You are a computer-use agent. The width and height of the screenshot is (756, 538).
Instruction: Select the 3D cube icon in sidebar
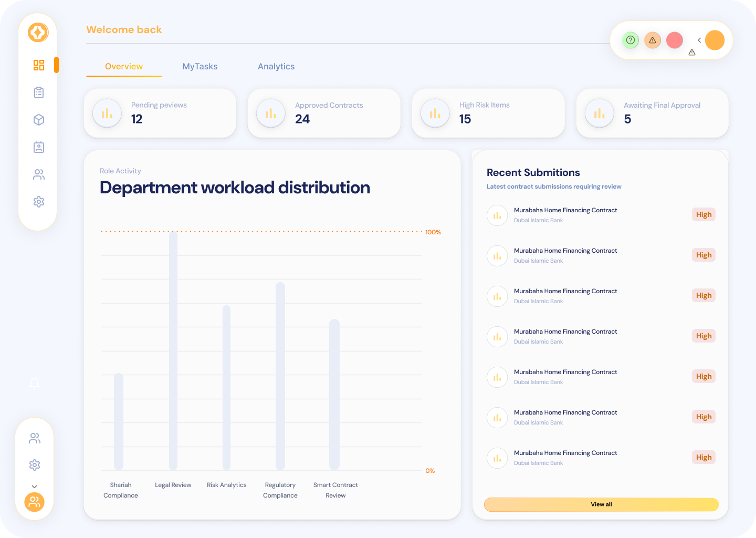click(x=39, y=120)
